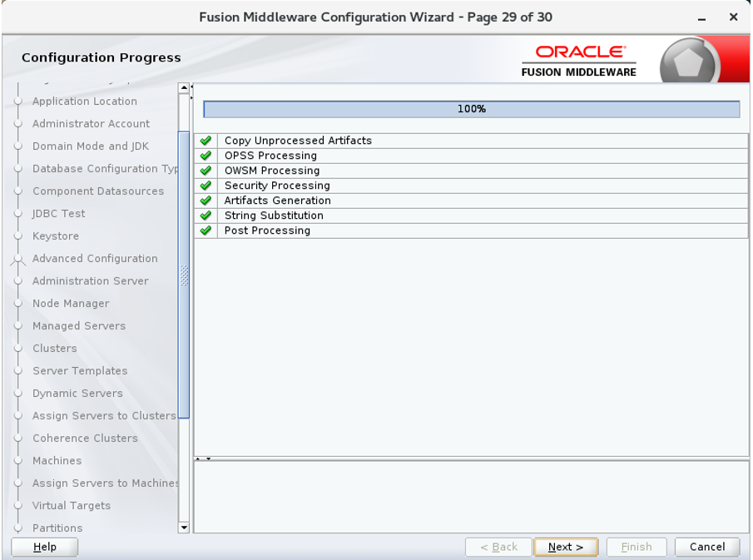Click the 100% progress bar
The image size is (753, 560).
(x=472, y=109)
